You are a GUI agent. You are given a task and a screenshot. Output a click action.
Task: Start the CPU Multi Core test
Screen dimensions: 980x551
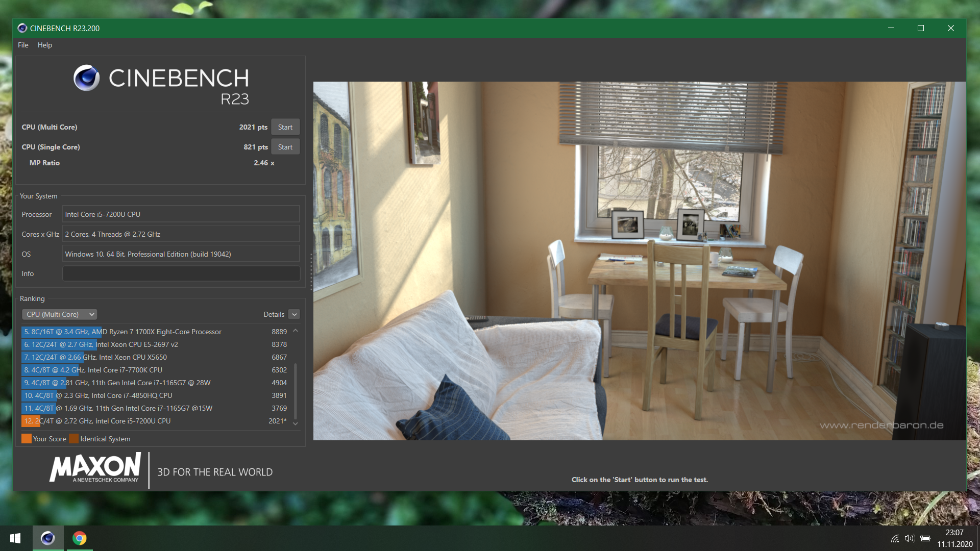tap(285, 127)
